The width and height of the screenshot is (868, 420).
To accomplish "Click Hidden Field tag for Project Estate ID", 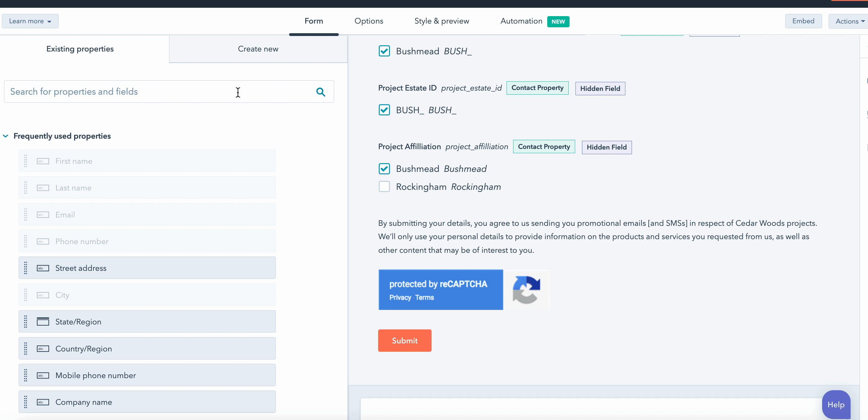I will (600, 89).
